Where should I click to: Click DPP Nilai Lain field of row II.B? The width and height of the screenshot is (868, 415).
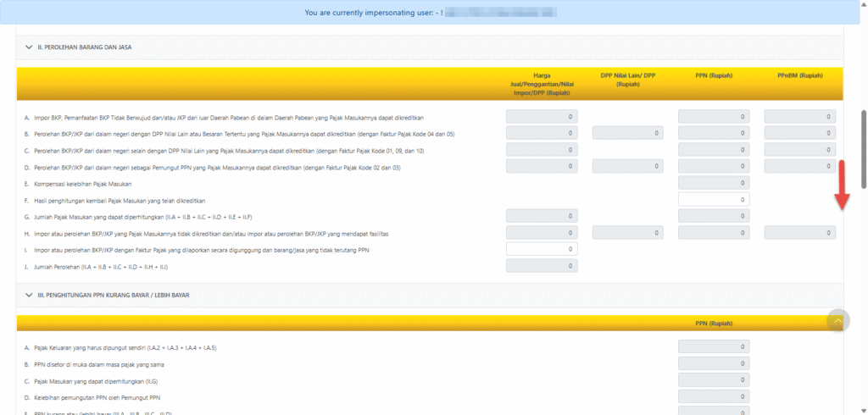click(627, 133)
